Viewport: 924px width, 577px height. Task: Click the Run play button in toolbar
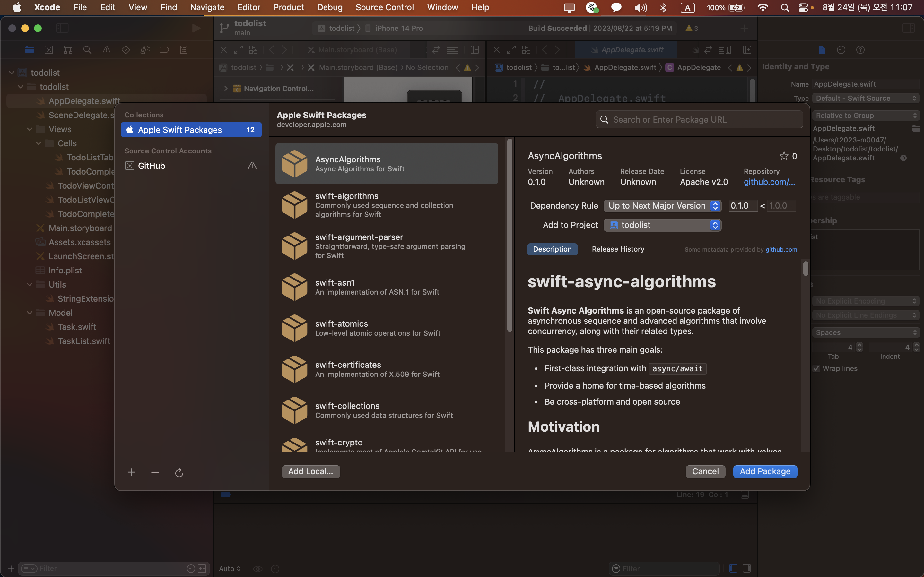[196, 28]
